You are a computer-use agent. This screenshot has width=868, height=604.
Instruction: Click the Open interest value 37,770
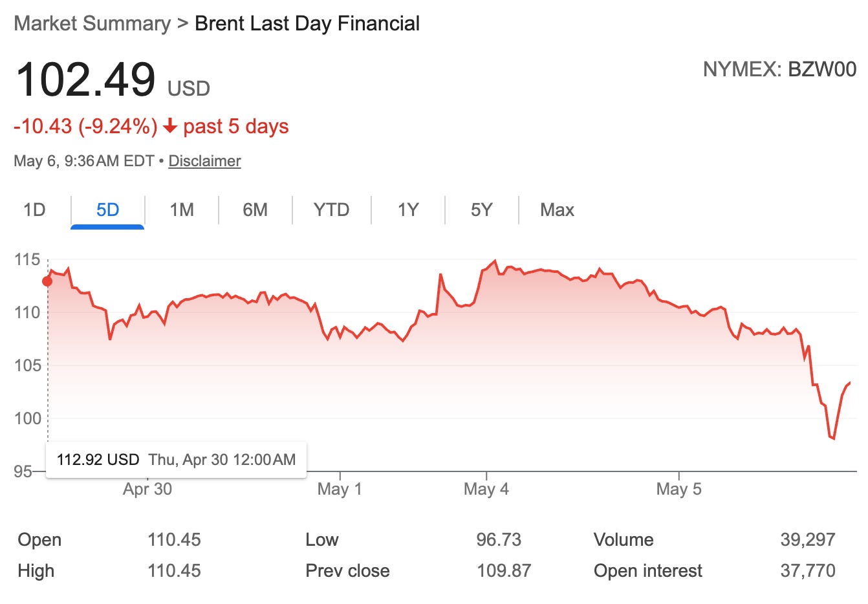[x=808, y=570]
